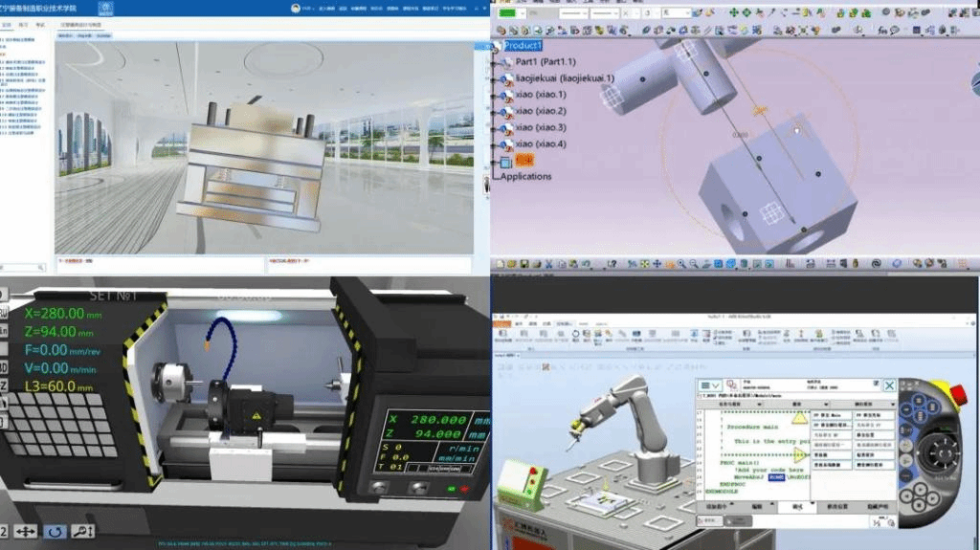
Task: Click the teach pendant joystick
Action: [x=941, y=450]
